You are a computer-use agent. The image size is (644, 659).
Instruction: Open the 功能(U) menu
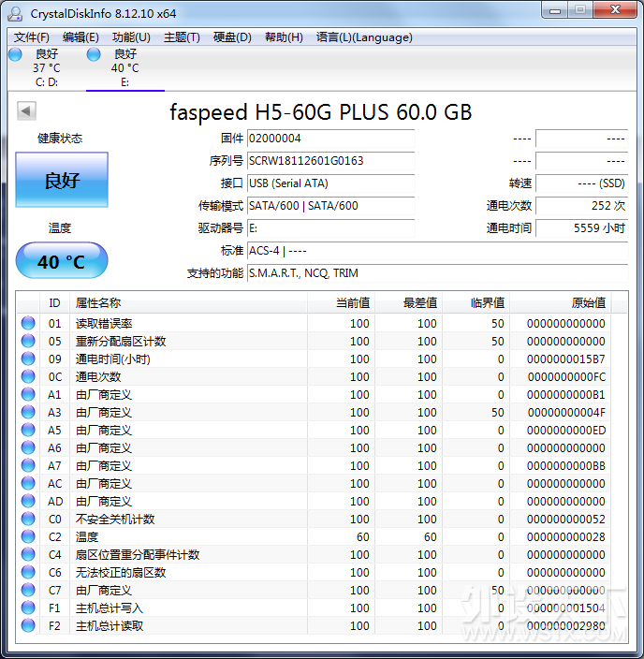131,37
